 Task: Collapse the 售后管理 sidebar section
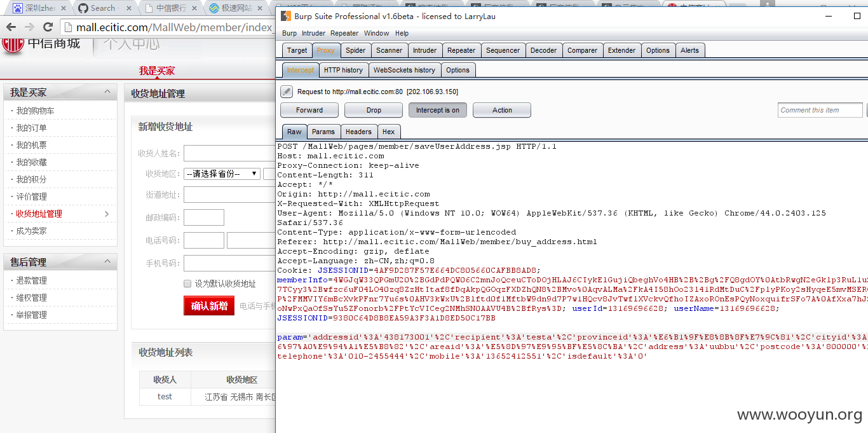point(107,261)
